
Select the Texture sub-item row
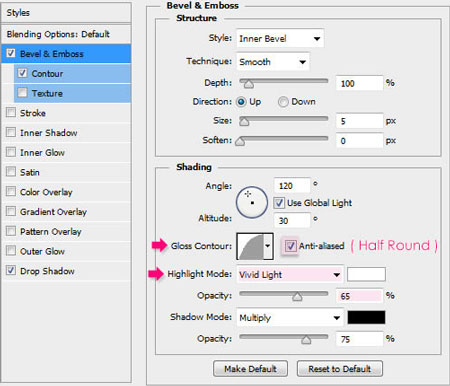coord(72,93)
